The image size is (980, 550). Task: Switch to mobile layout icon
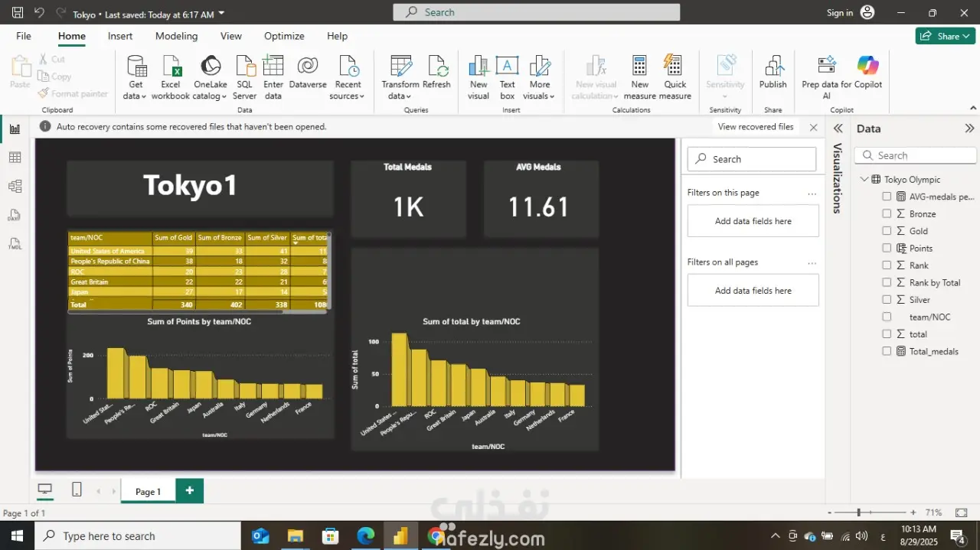point(77,490)
